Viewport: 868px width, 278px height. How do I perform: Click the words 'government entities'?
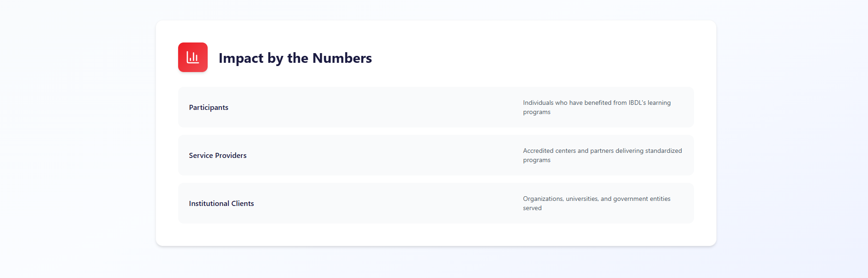pos(642,199)
